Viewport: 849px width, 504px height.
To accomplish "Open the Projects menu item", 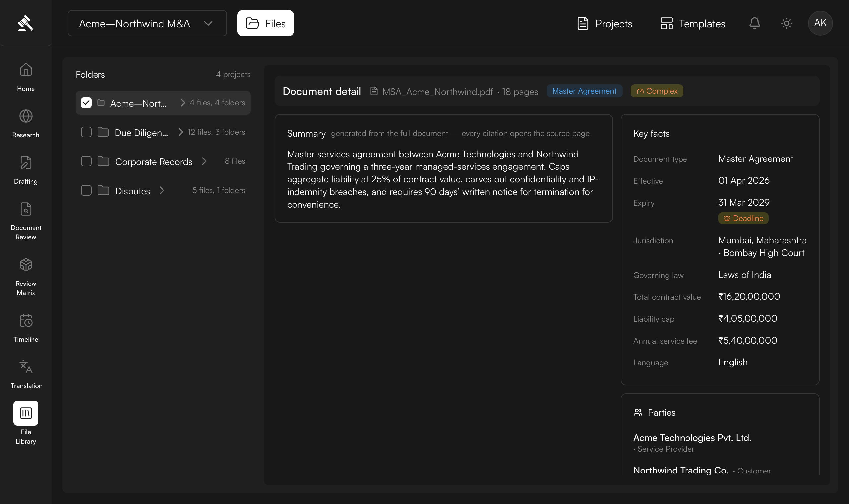I will [605, 23].
